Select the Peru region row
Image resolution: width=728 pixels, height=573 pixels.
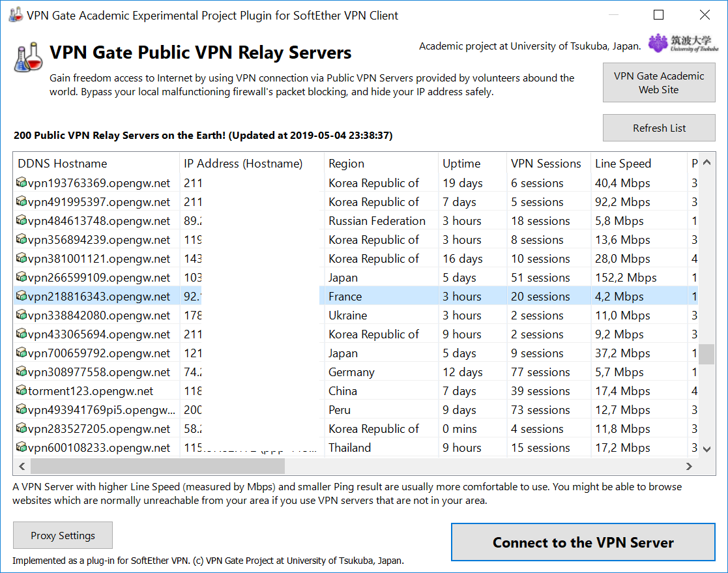click(x=355, y=410)
